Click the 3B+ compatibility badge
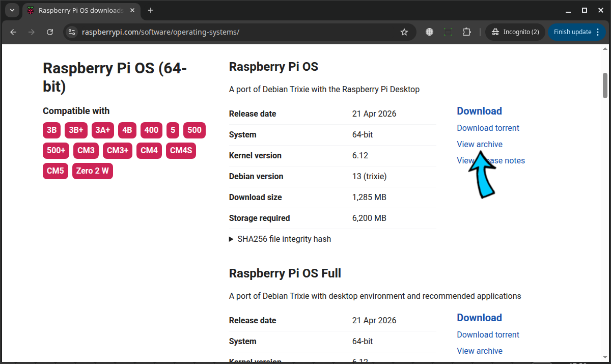 click(76, 130)
